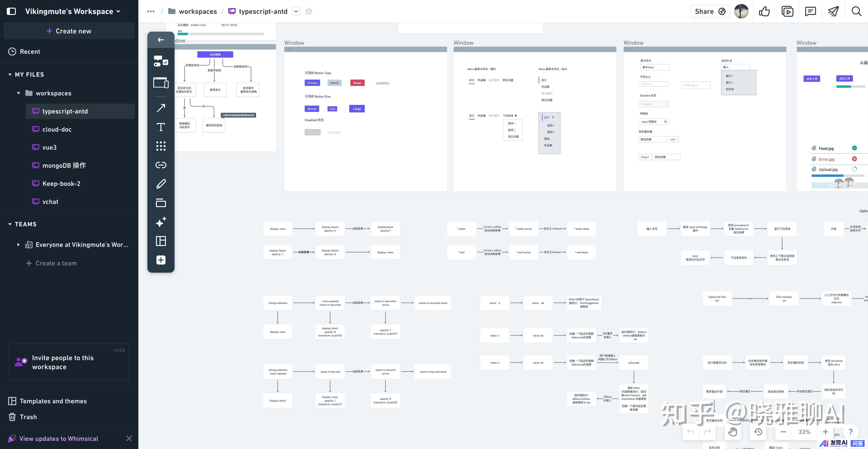This screenshot has width=868, height=449.
Task: Click the thumbs-up like icon
Action: click(764, 12)
